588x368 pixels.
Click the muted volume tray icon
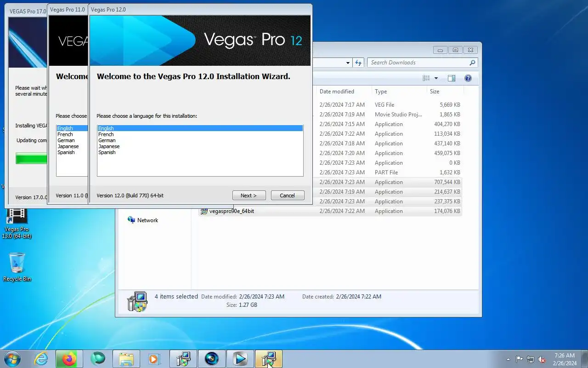coord(542,359)
